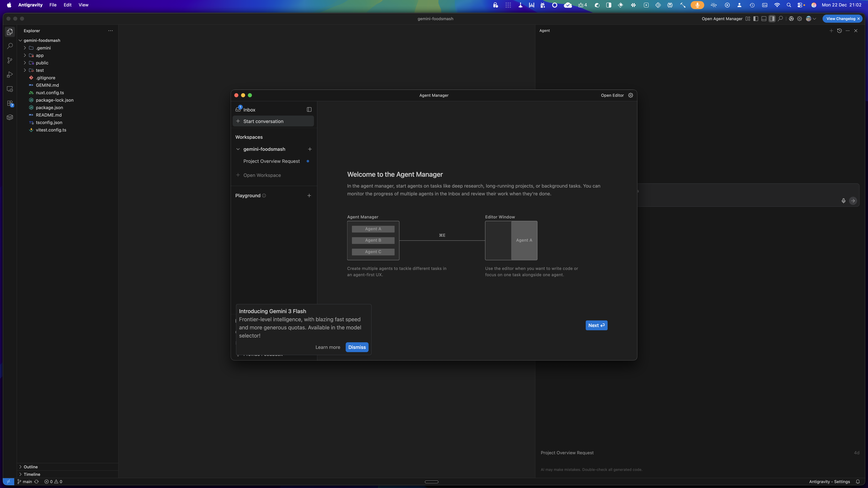Dismiss the Gemini 3 Flash notification

[x=357, y=347]
